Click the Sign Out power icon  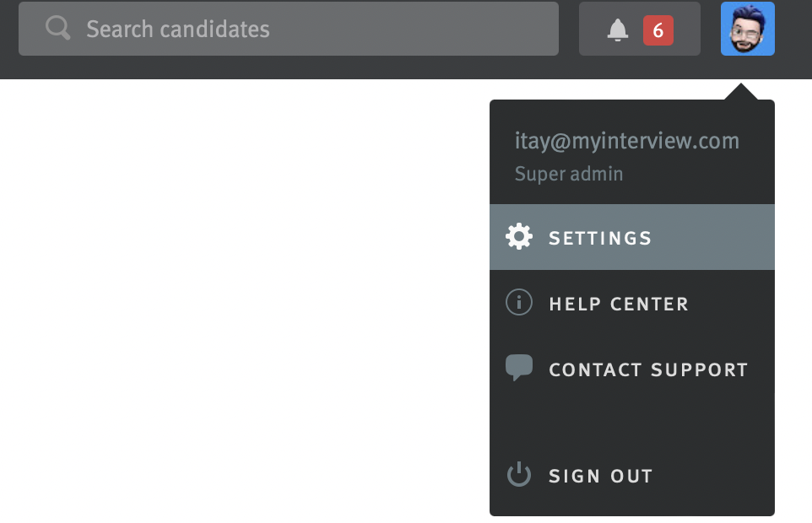[x=518, y=475]
